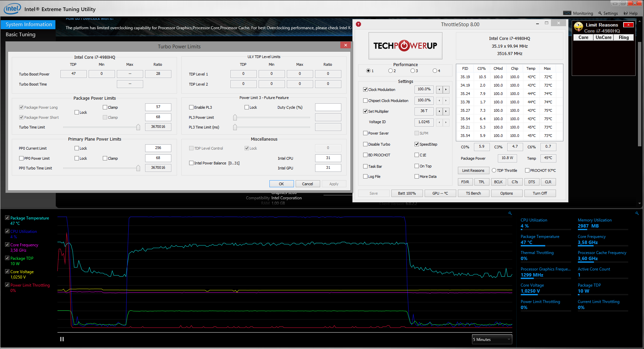The height and width of the screenshot is (349, 644).
Task: Toggle SpeedStep checkbox
Action: [x=417, y=144]
